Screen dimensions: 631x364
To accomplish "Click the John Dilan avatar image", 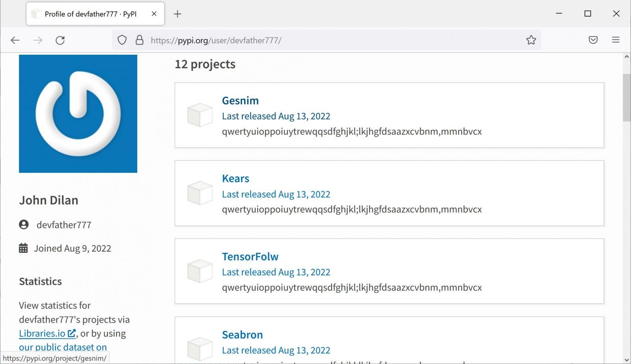I will coord(78,114).
